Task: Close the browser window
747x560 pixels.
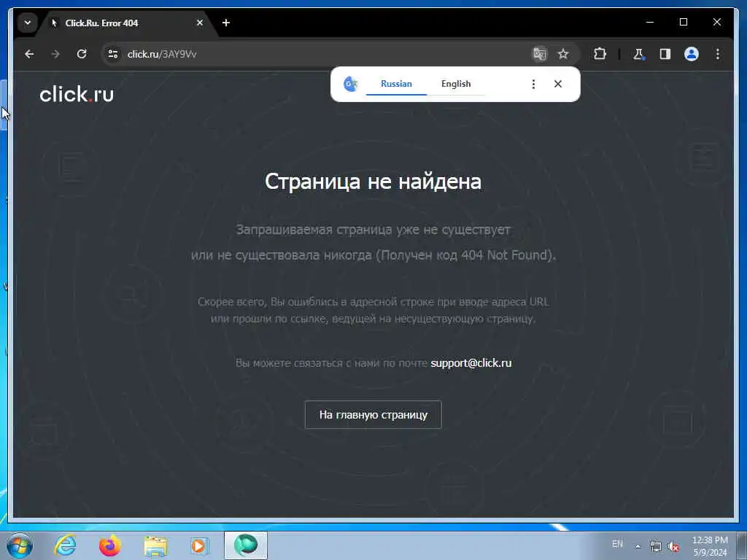Action: 716,23
